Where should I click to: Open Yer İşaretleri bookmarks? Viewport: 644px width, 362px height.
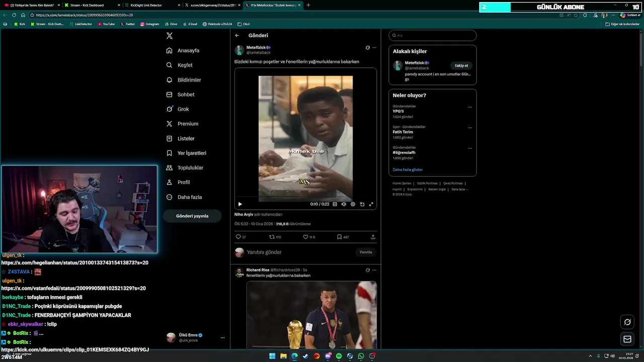(186, 153)
